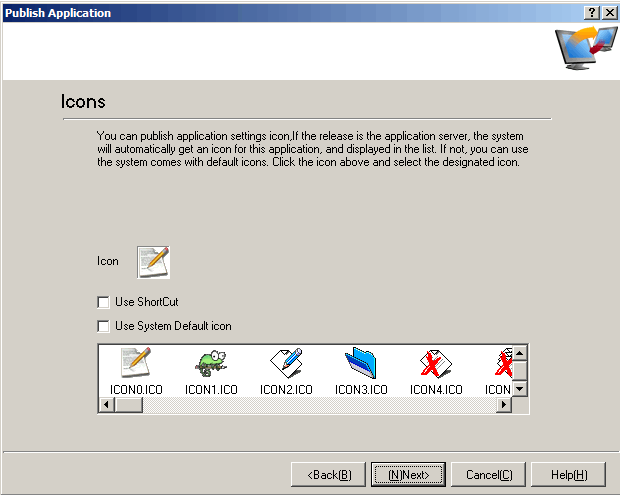Click the icon list left scroll arrow

[x=105, y=405]
